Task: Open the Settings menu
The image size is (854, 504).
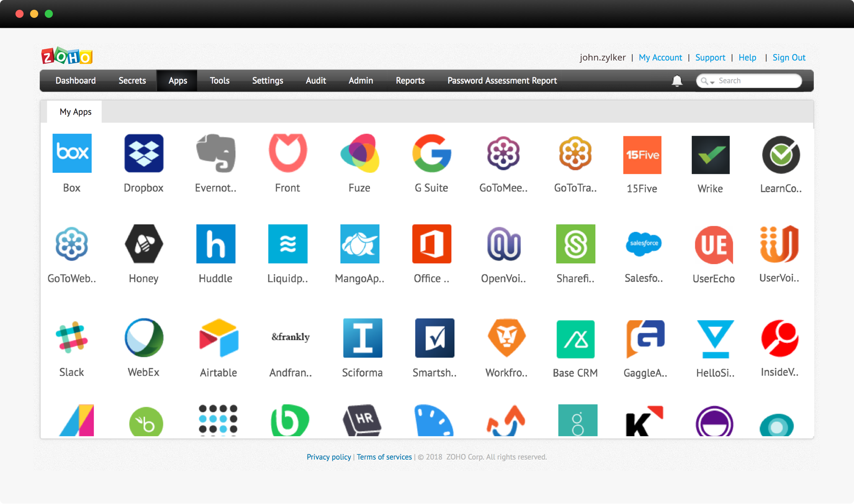Action: [x=268, y=80]
